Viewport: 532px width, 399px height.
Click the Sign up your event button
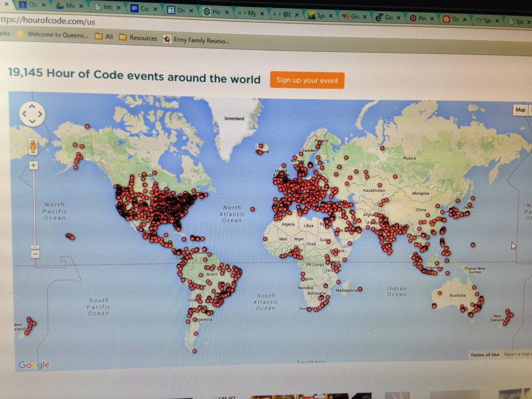coord(307,80)
